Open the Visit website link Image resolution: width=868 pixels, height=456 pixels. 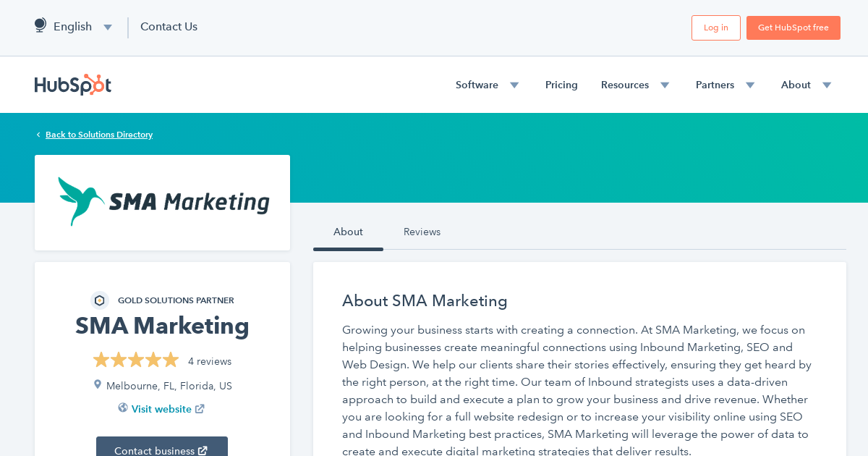coord(162,408)
